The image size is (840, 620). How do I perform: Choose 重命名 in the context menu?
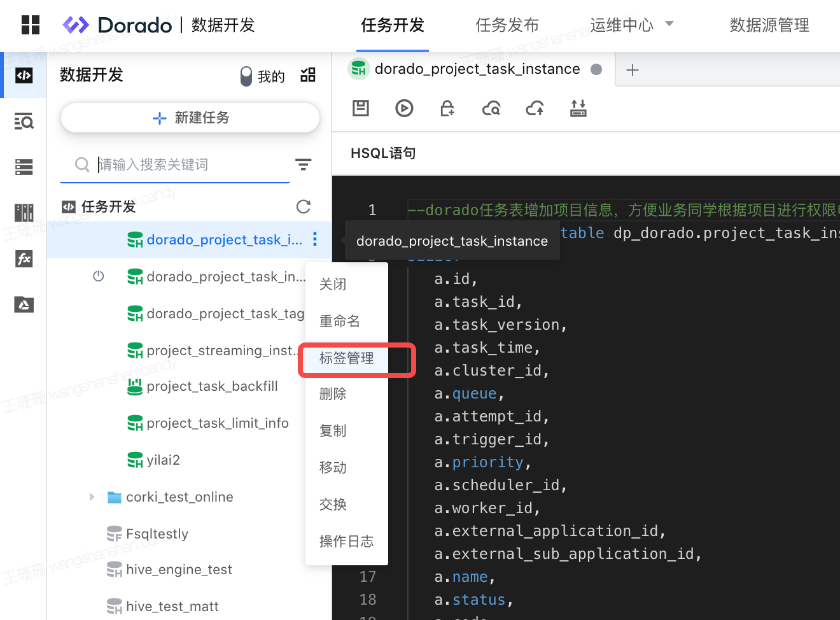[340, 321]
